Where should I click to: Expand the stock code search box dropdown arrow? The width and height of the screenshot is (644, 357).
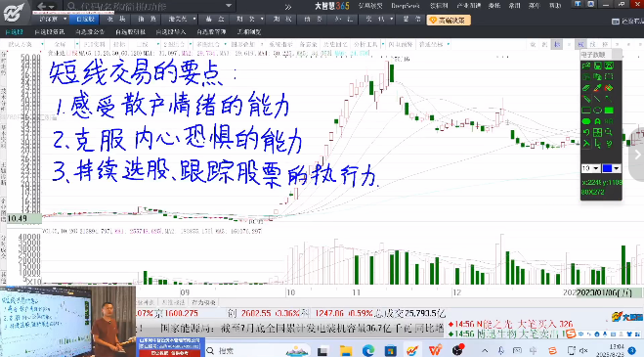[229, 6]
